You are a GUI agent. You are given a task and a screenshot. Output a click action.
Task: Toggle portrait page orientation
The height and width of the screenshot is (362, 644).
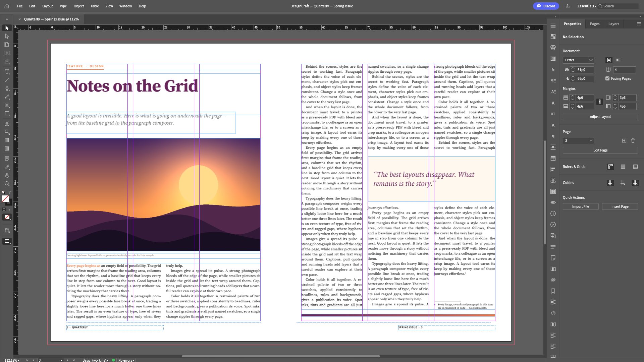point(609,60)
